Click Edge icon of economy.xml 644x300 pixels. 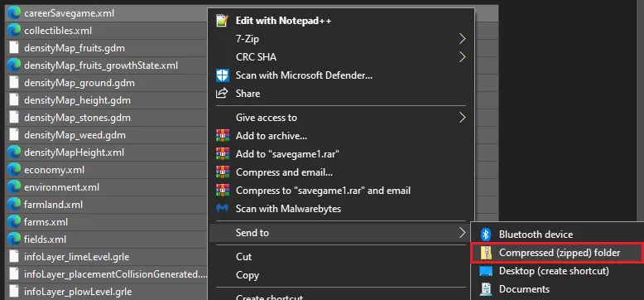(14, 170)
